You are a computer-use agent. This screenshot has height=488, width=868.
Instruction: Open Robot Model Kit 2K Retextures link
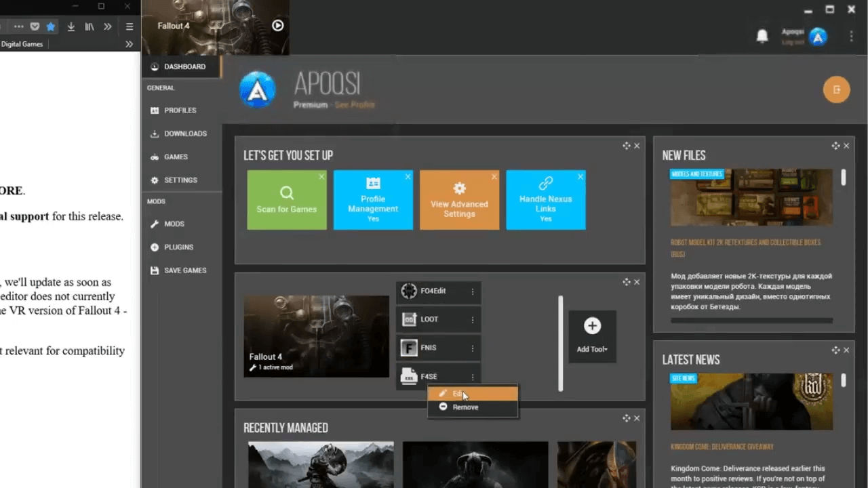(745, 248)
